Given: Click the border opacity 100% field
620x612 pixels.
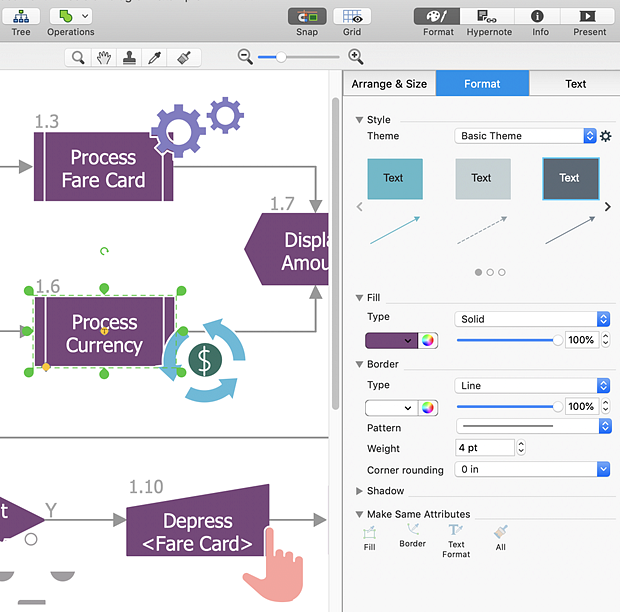Looking at the screenshot, I should (x=582, y=406).
